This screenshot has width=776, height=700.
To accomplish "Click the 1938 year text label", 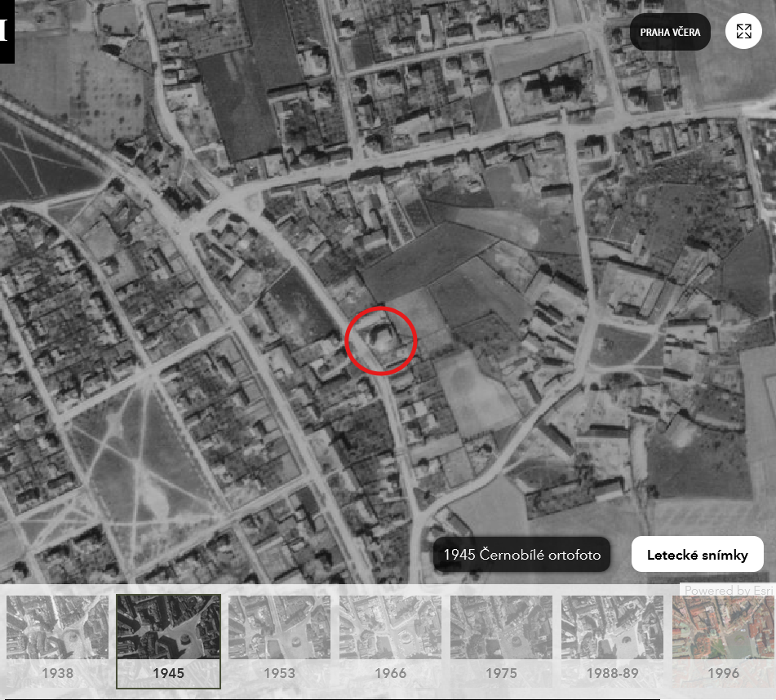I will click(57, 673).
